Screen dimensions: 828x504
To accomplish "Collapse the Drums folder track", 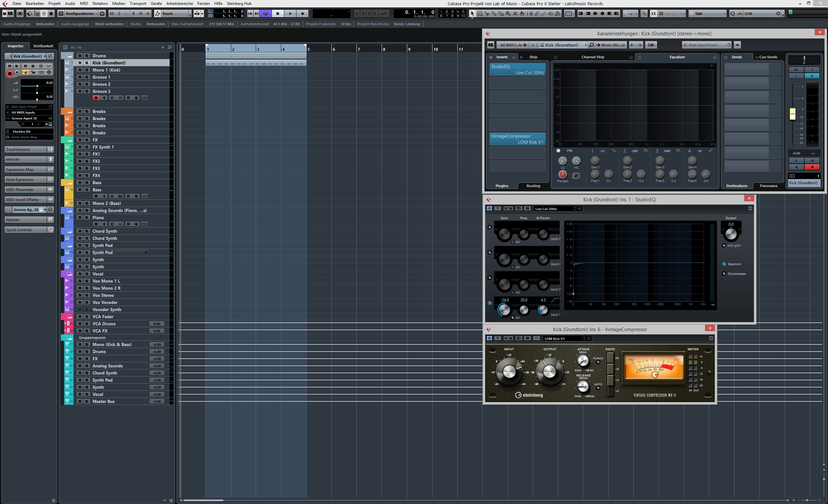I will pos(69,55).
